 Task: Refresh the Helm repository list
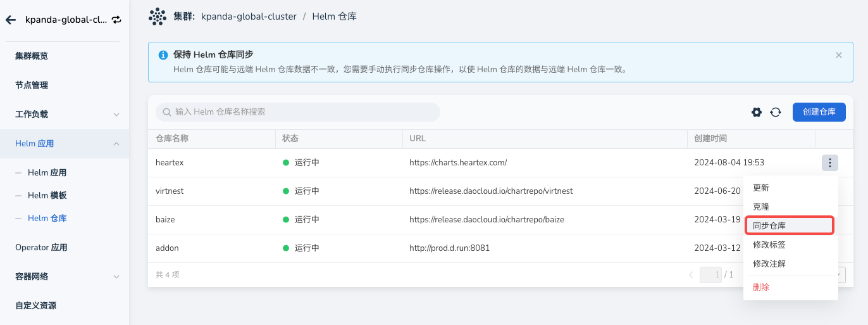pos(775,112)
